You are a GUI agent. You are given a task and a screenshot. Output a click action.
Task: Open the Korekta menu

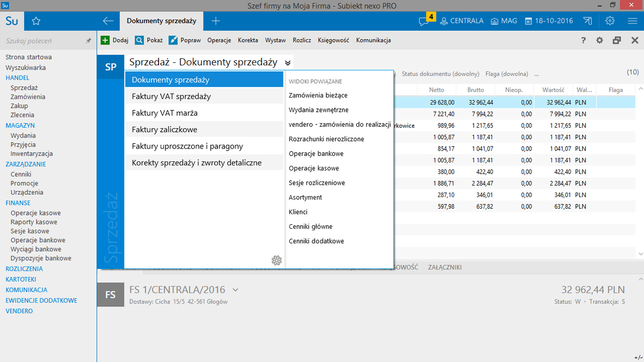248,40
